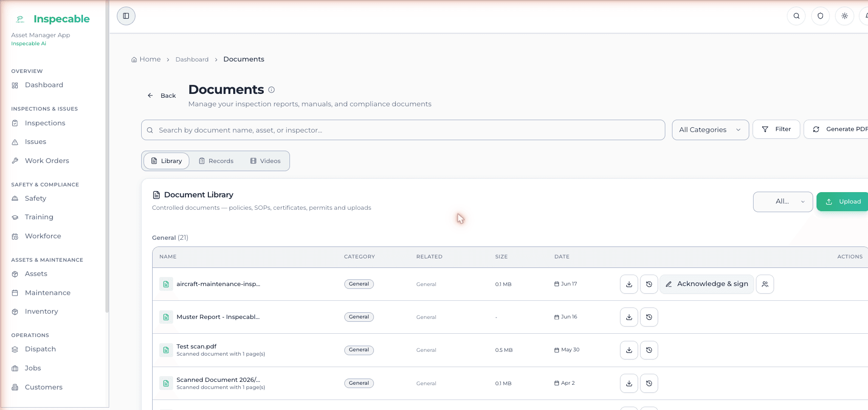This screenshot has height=410, width=868.
Task: Toggle the sidebar collapse button
Action: pos(126,16)
